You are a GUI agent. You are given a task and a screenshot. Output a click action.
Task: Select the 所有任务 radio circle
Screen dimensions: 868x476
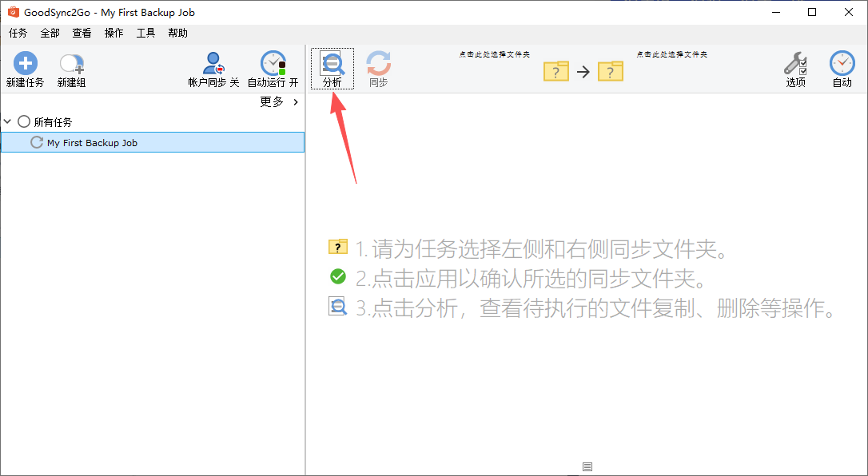click(x=24, y=121)
